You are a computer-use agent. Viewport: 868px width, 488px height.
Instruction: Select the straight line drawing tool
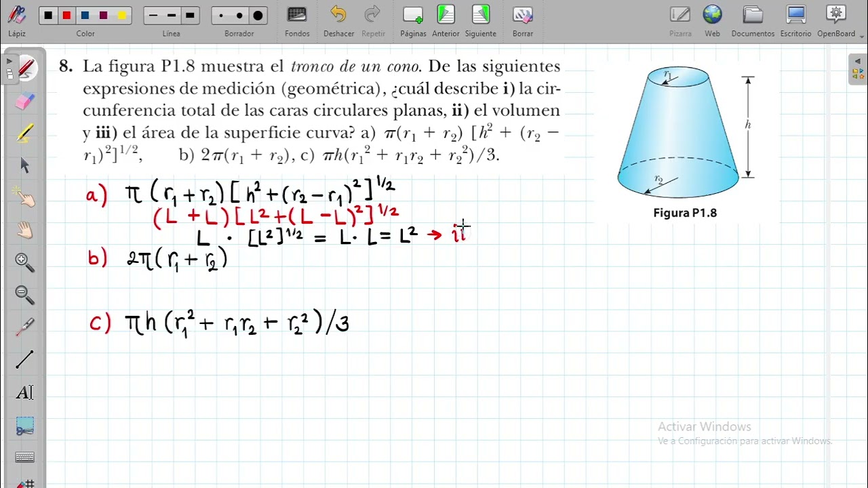[x=24, y=359]
